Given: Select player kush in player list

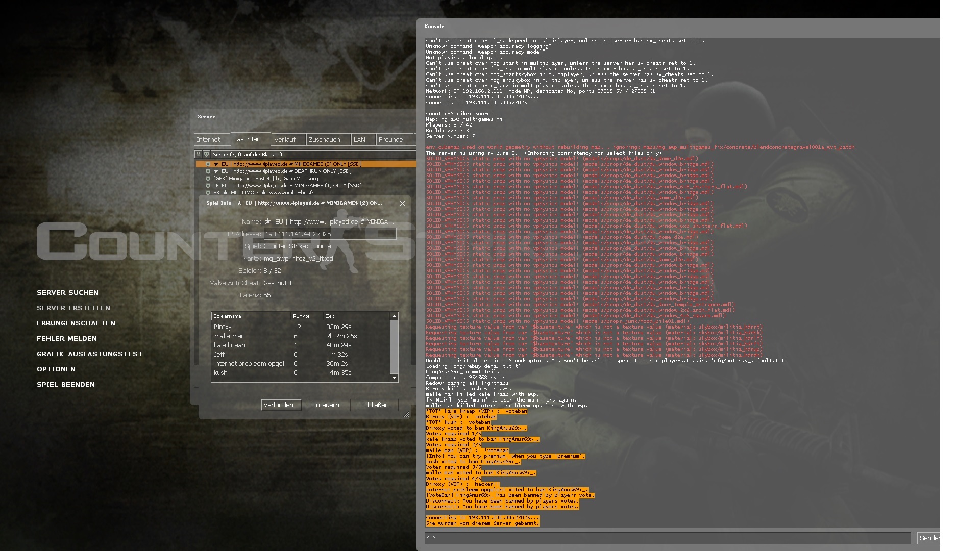Looking at the screenshot, I should click(x=301, y=373).
